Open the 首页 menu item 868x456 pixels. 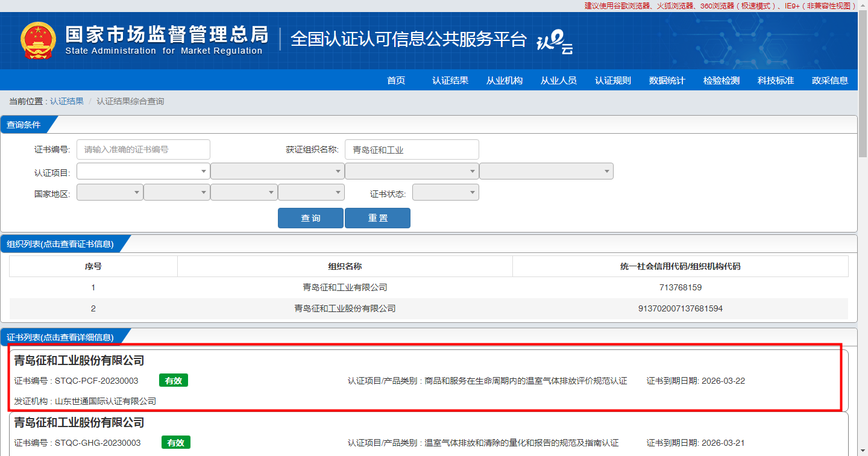pyautogui.click(x=396, y=80)
